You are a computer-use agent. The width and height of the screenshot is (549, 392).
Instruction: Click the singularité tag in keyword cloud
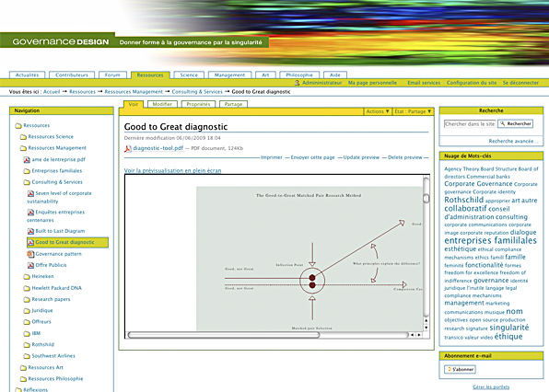[x=509, y=328]
